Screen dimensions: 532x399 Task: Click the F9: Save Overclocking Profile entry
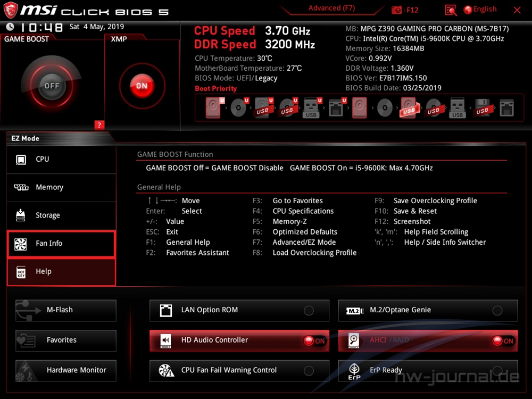click(426, 201)
